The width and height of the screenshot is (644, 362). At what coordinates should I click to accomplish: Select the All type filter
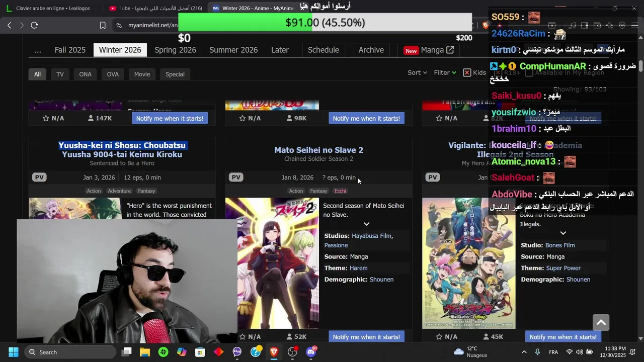[x=37, y=74]
